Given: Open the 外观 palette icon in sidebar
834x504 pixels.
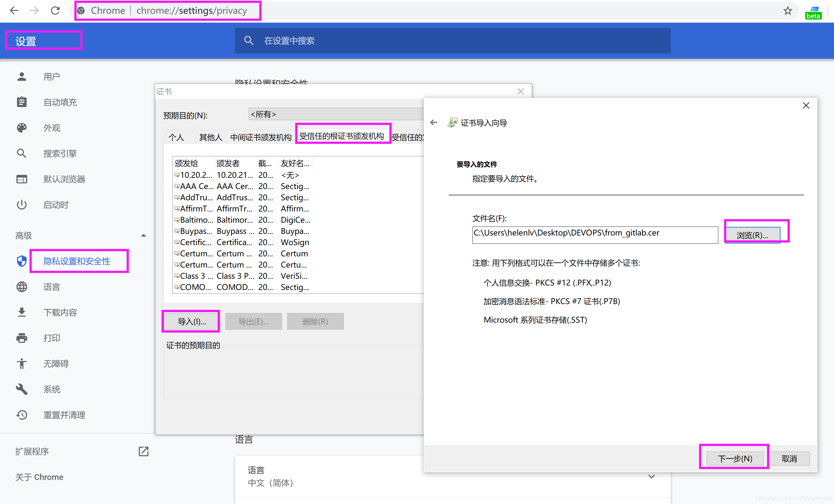Looking at the screenshot, I should [x=22, y=128].
